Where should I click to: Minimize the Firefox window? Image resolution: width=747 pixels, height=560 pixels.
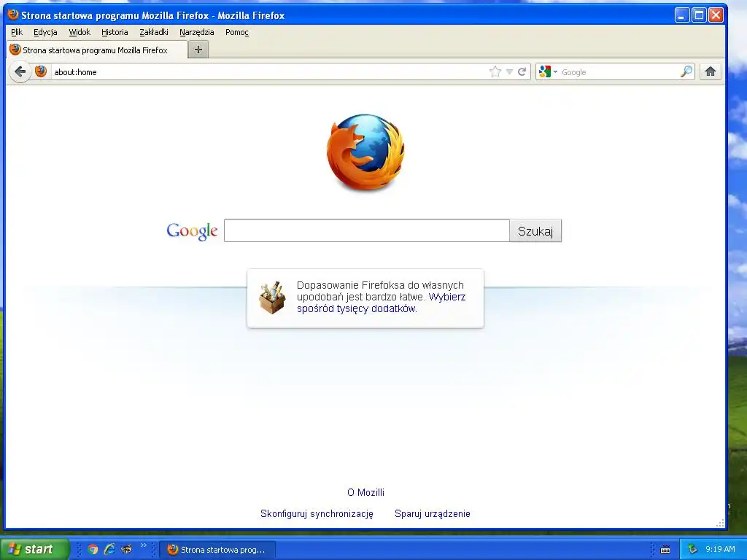(x=682, y=15)
